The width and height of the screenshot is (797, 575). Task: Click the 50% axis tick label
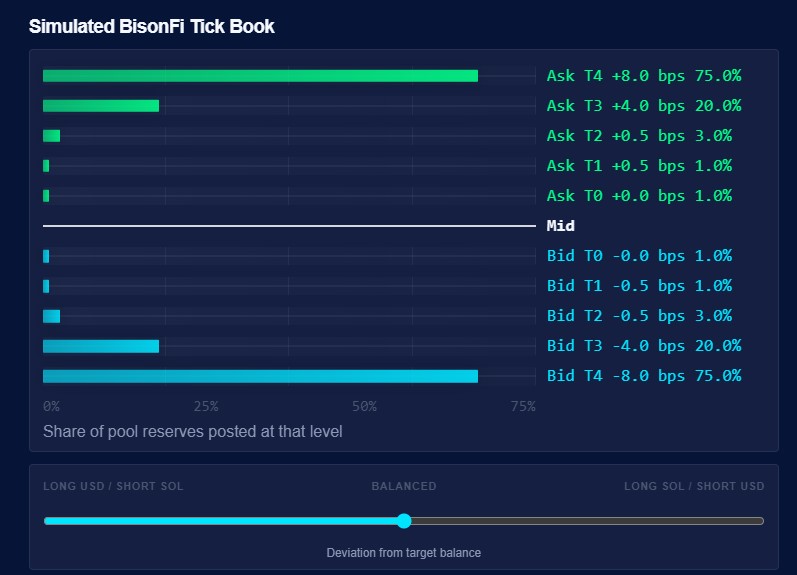[364, 406]
